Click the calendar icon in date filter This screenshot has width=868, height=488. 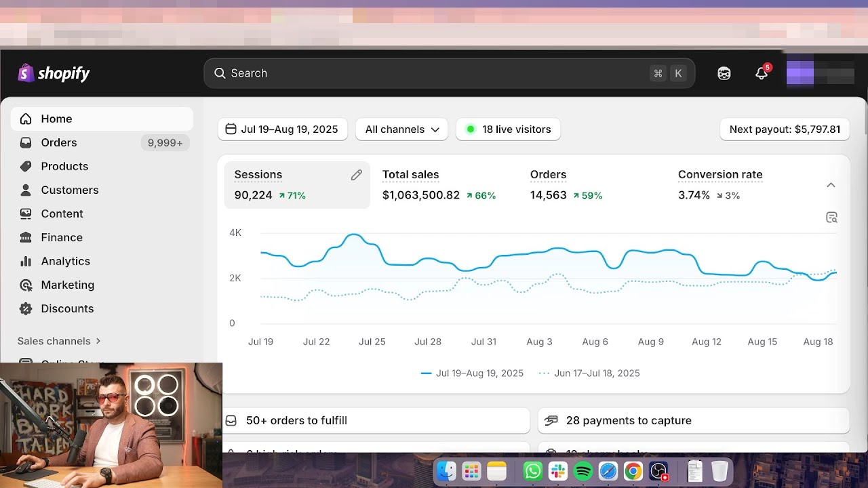(231, 129)
